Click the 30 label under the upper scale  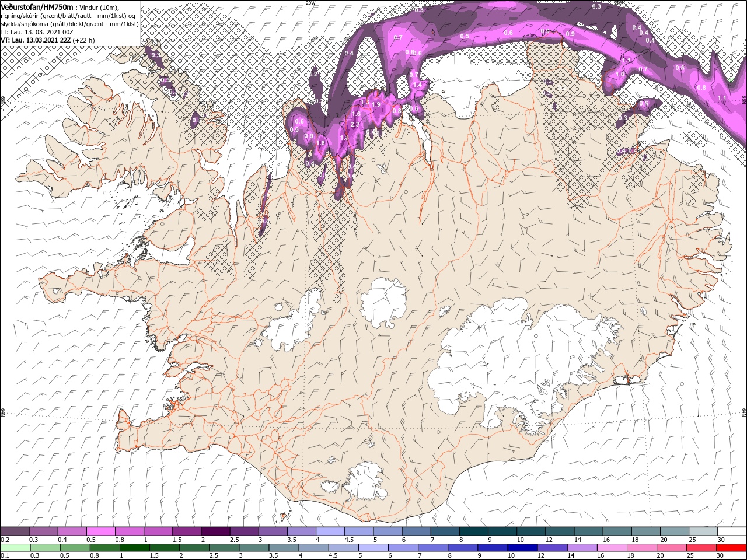tap(720, 540)
